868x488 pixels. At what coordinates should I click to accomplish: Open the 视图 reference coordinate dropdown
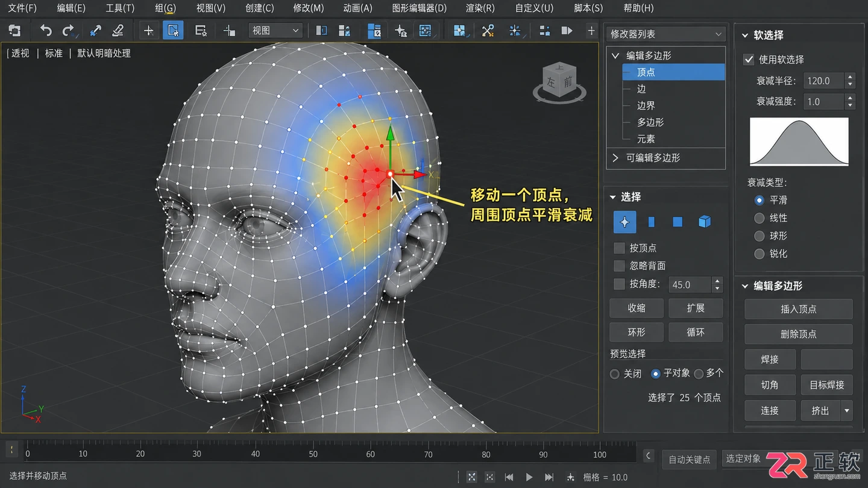tap(276, 30)
